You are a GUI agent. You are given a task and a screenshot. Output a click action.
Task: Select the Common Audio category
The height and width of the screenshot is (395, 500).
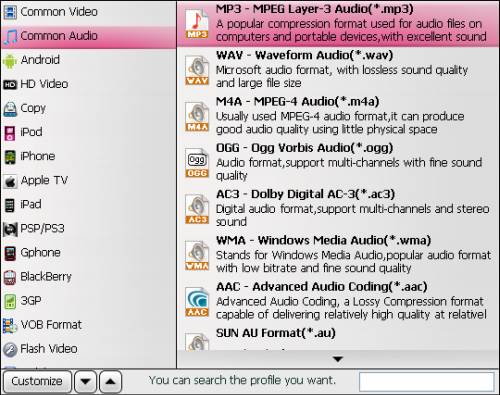tap(89, 36)
